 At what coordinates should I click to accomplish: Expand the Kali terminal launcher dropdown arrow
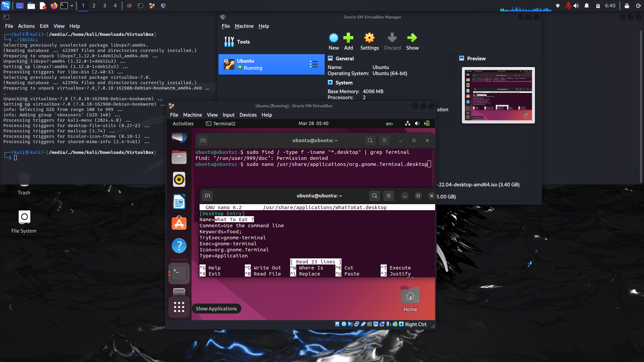click(72, 6)
